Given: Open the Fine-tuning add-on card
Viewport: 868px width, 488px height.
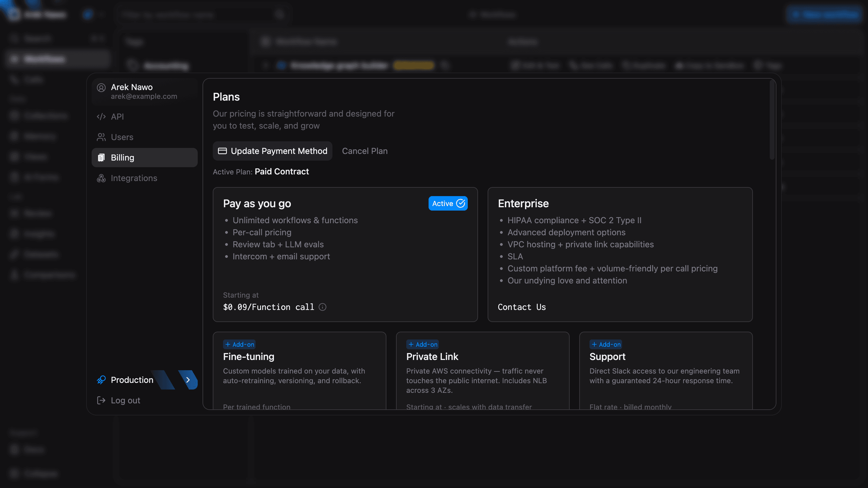Looking at the screenshot, I should point(299,371).
